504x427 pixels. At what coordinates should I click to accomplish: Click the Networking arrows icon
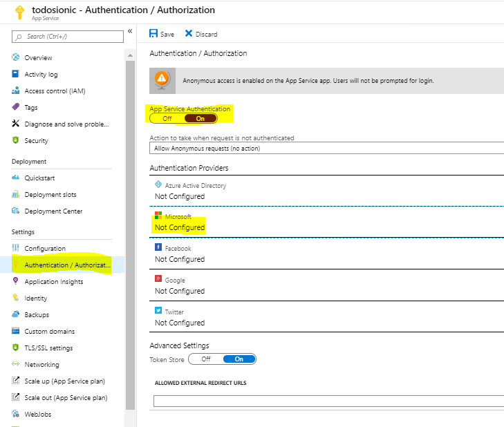(15, 364)
